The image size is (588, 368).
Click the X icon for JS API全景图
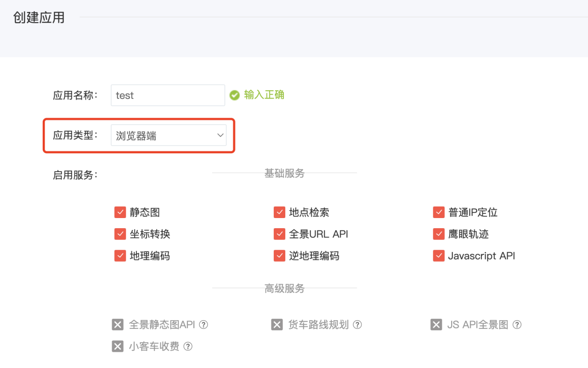436,324
